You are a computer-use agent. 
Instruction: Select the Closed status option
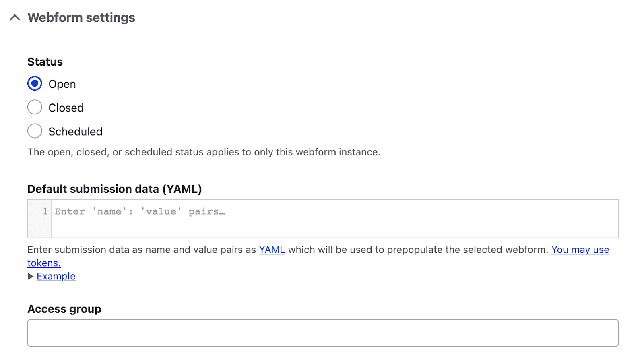(35, 107)
